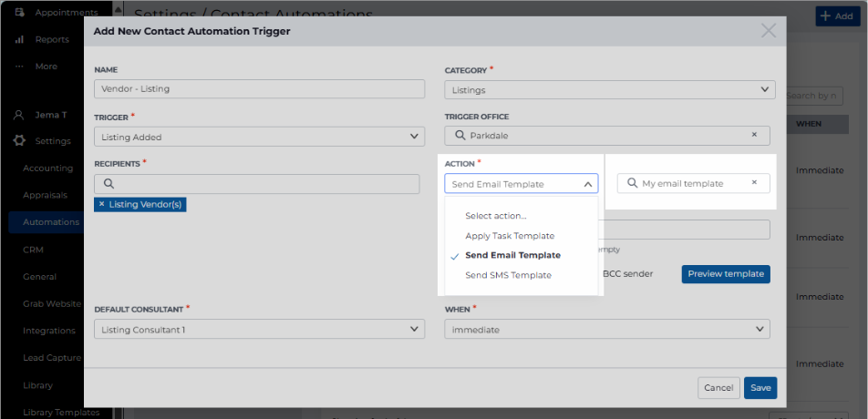Clear the My email template selection

[754, 182]
